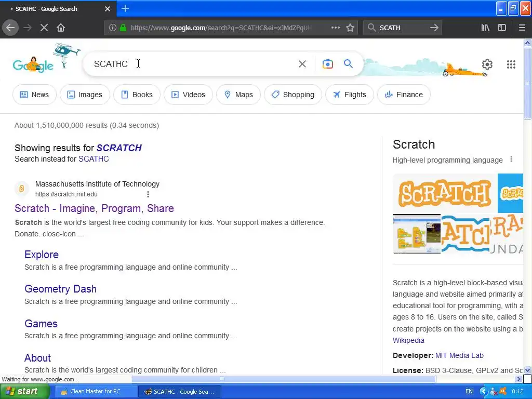532x399 pixels.
Task: Stop loading the page
Action: (44, 28)
